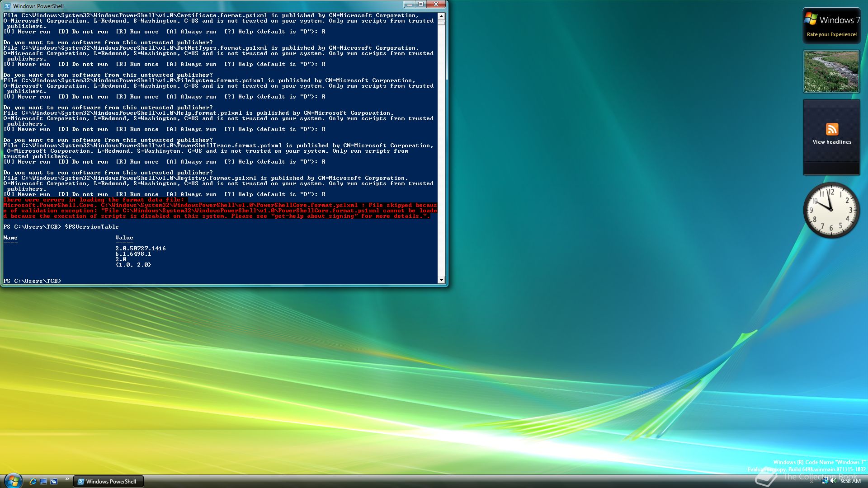Click the Show Desktop quick launch icon

click(x=43, y=481)
